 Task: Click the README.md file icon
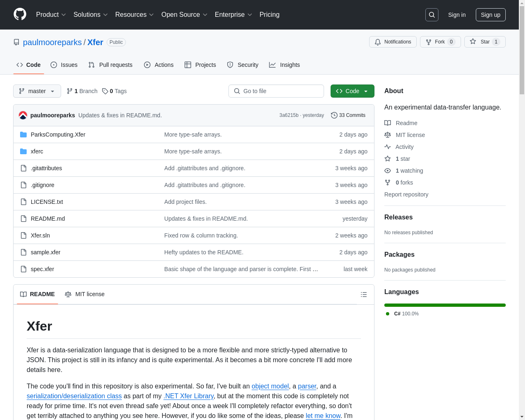23,219
